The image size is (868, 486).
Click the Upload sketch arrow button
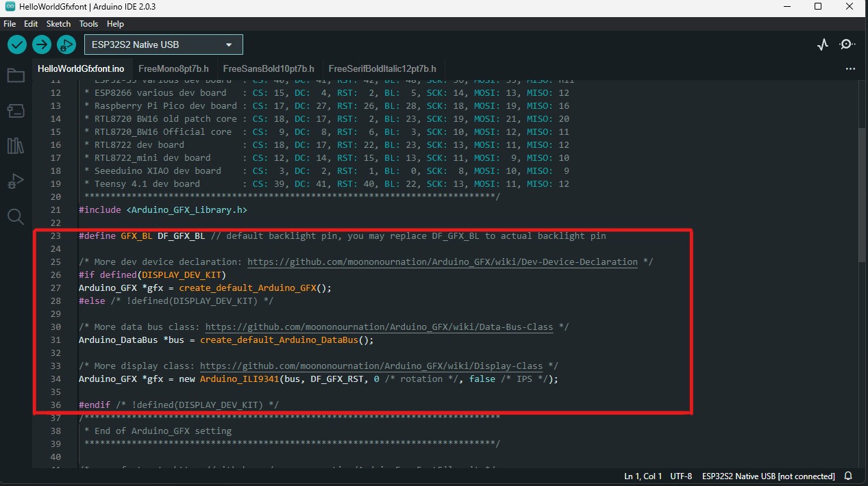pyautogui.click(x=42, y=45)
